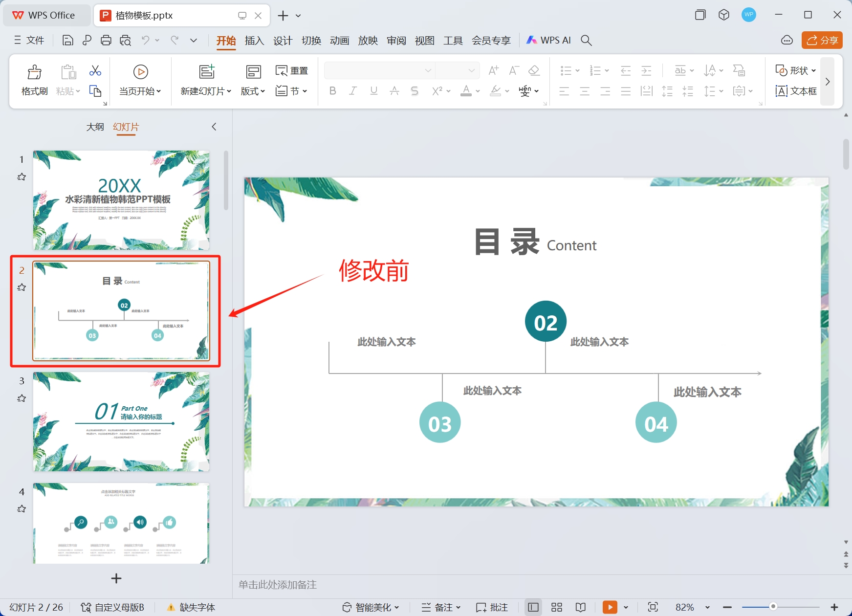Toggle bold formatting on selected text

(332, 90)
